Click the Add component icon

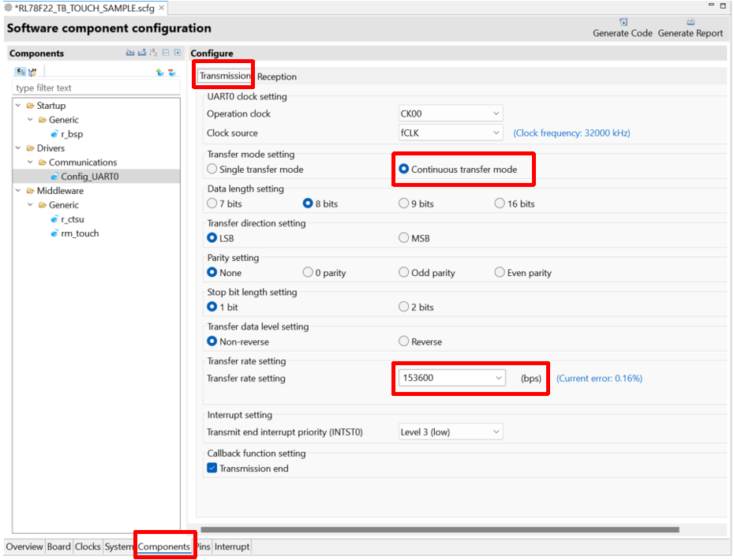(x=159, y=72)
